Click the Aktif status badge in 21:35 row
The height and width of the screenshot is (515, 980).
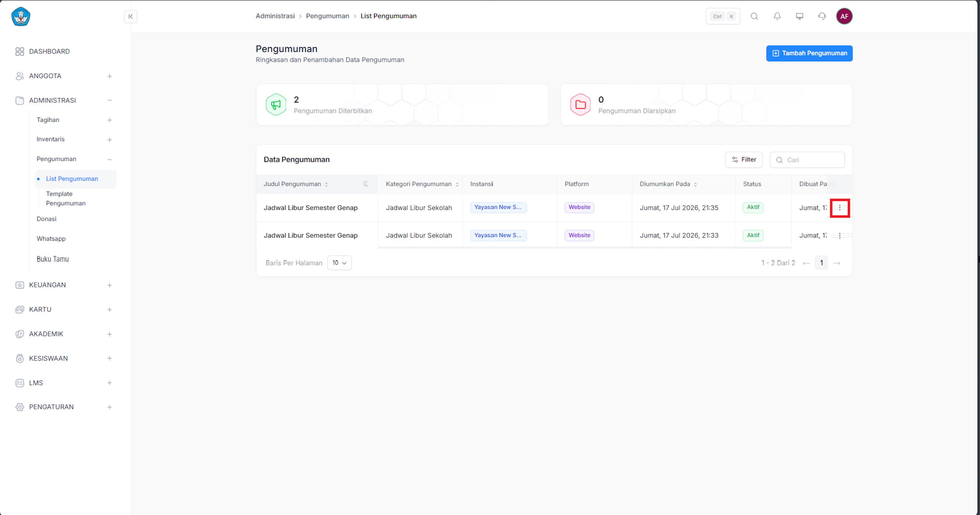pos(753,207)
